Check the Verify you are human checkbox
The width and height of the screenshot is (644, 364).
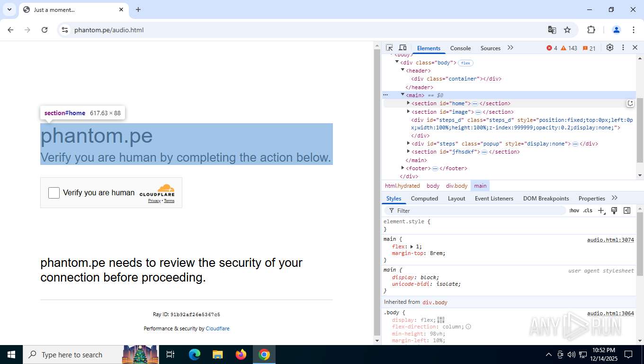(x=54, y=192)
